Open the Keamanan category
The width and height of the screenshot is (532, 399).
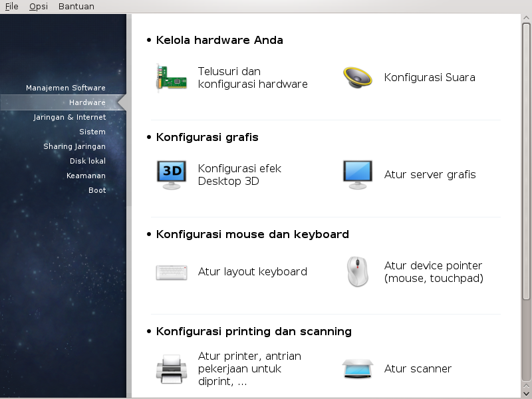pos(86,176)
